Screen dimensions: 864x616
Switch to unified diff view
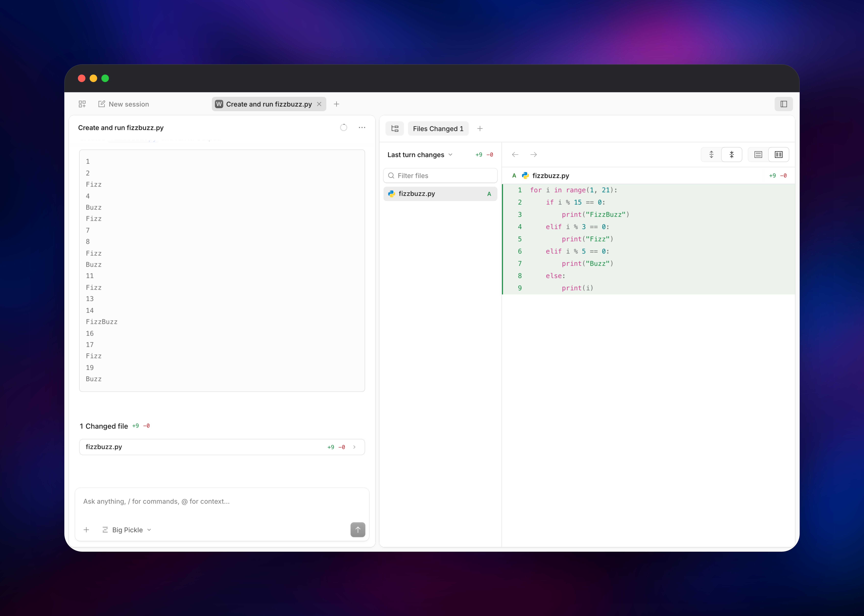click(758, 154)
